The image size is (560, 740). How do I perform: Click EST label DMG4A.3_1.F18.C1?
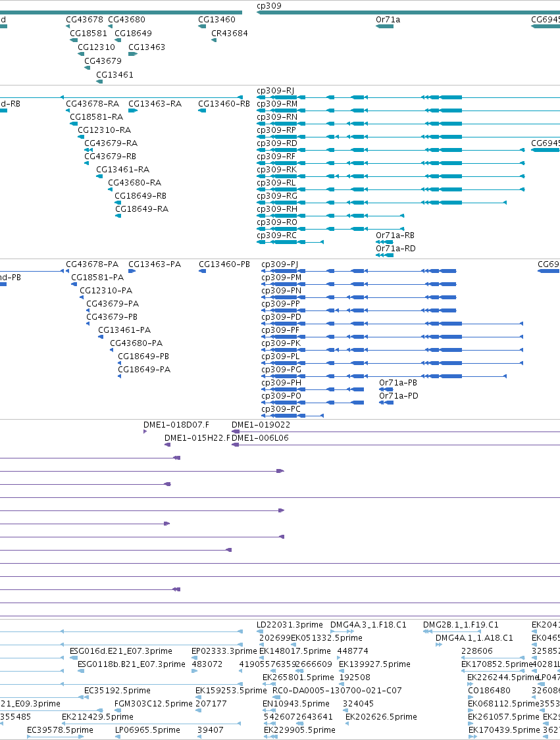[x=369, y=625]
